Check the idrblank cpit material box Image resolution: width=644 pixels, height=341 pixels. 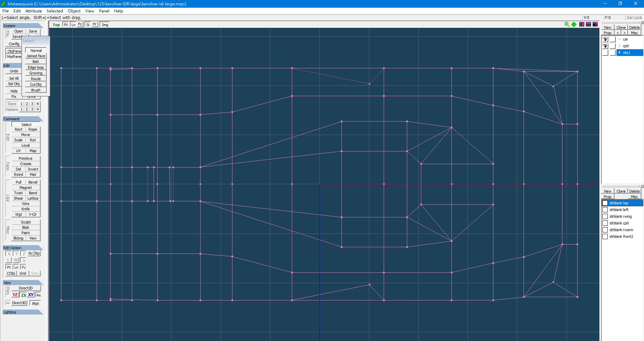point(605,223)
